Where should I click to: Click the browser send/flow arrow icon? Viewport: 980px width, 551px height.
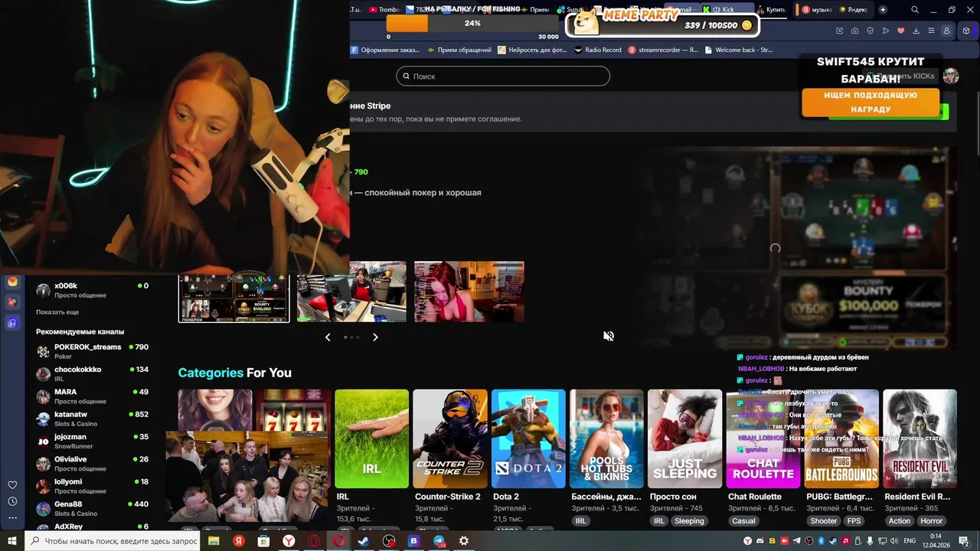point(885,31)
